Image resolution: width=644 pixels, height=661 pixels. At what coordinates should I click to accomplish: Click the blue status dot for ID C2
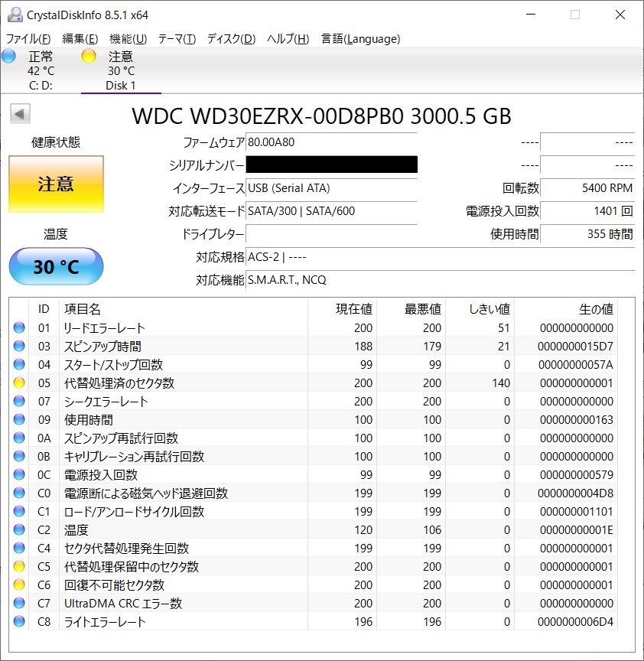coord(19,529)
